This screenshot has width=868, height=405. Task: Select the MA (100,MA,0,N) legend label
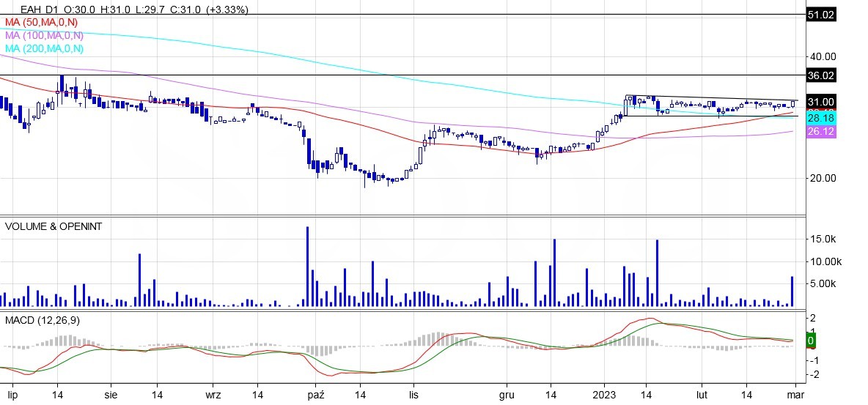point(44,35)
